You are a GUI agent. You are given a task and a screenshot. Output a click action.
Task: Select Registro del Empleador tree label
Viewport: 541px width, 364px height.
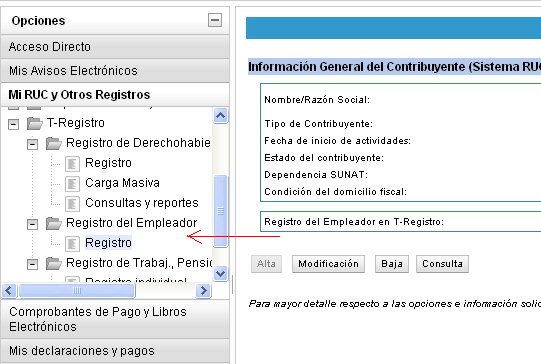[x=131, y=223]
